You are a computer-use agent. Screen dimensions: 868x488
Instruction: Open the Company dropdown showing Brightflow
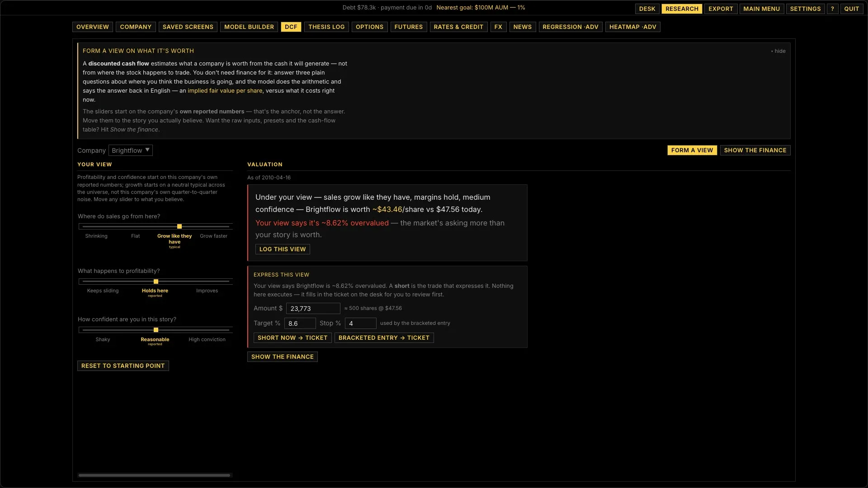point(131,150)
